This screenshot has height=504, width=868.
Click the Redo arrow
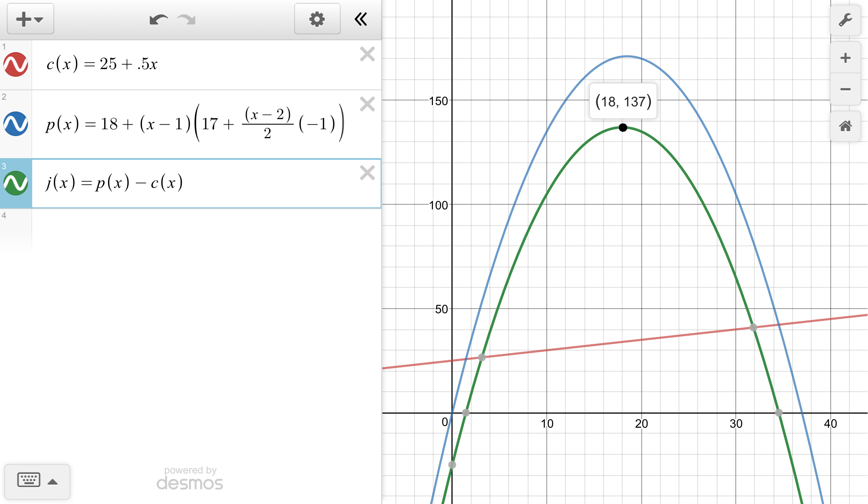(186, 19)
